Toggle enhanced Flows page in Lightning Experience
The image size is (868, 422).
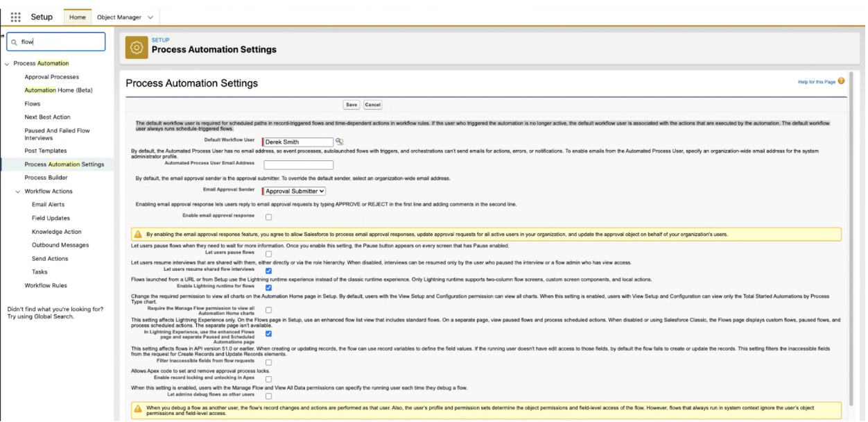[x=268, y=334]
